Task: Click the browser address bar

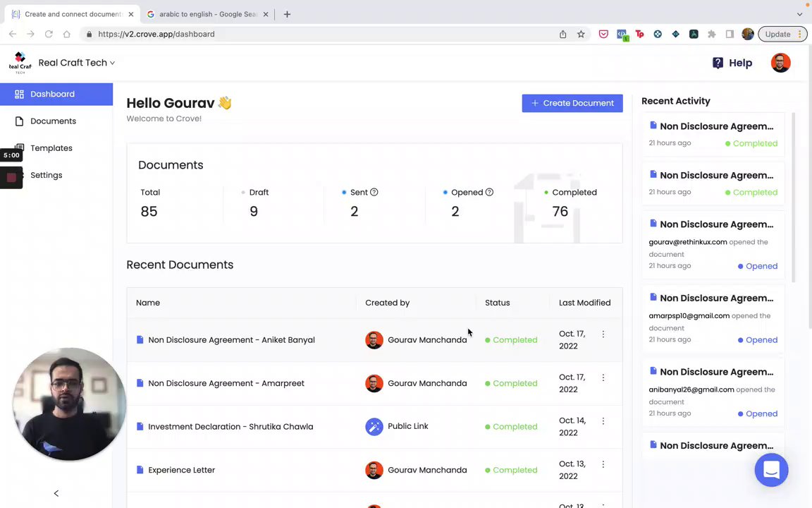Action: (x=317, y=34)
